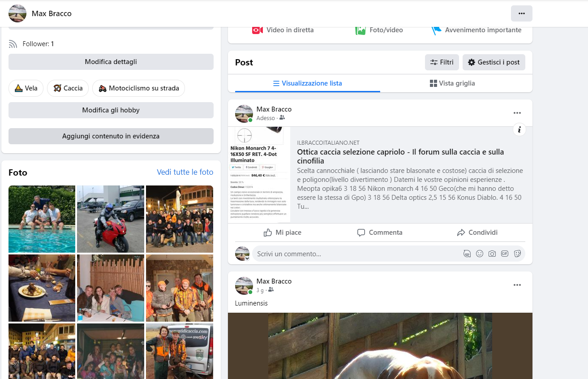Click the Adesso post audience friends icon
The width and height of the screenshot is (588, 379).
pyautogui.click(x=282, y=118)
